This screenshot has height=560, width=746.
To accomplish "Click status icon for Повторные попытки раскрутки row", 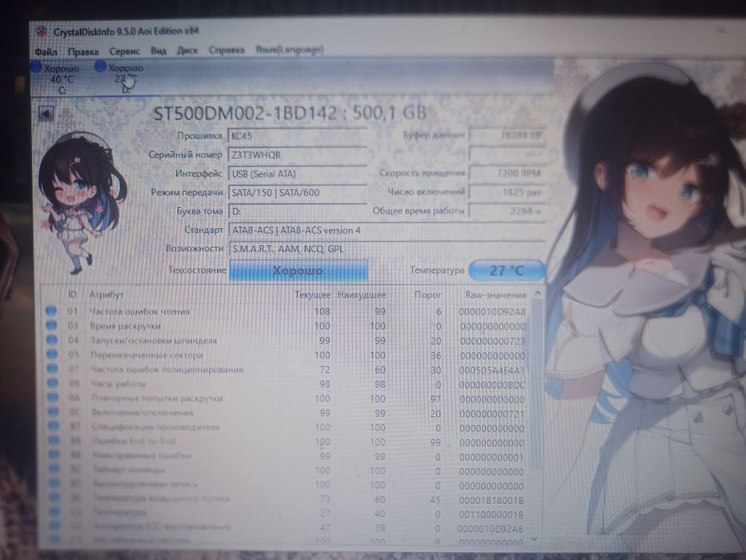I will [54, 398].
